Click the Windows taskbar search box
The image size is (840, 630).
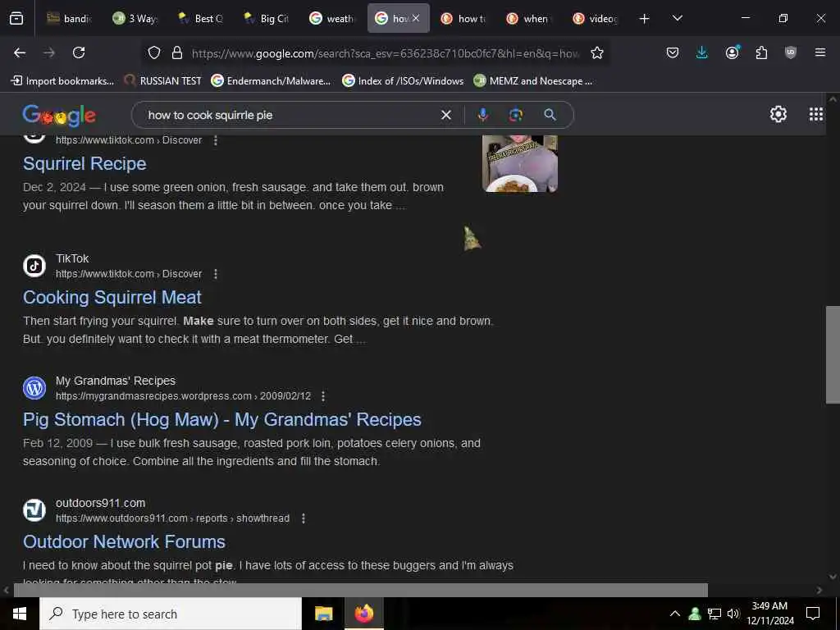click(x=171, y=614)
